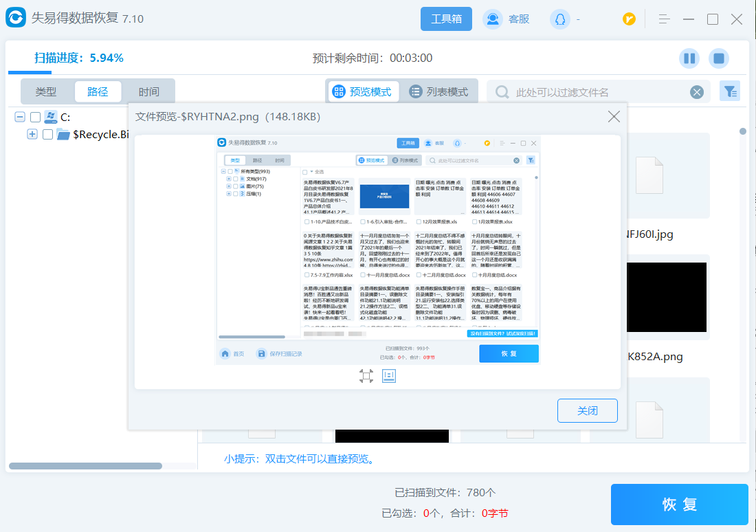Select 列表模式 list mode
Image resolution: width=756 pixels, height=532 pixels.
(438, 91)
